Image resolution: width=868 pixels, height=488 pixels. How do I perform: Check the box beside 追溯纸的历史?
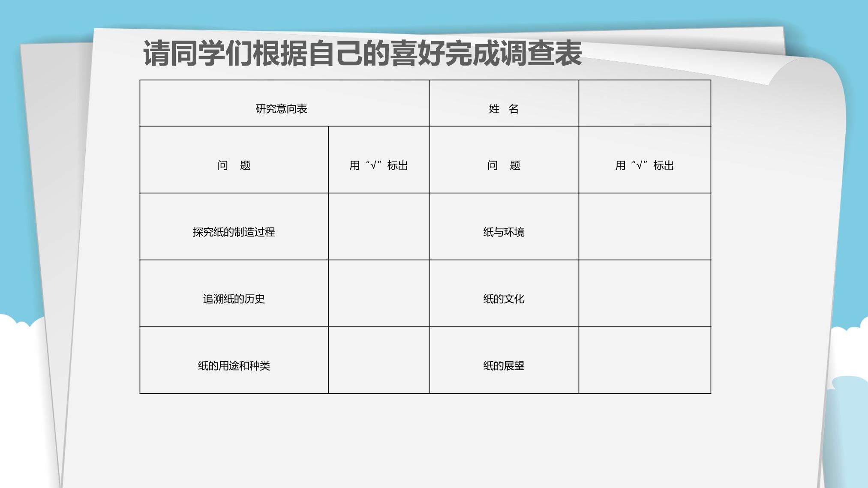pos(379,293)
